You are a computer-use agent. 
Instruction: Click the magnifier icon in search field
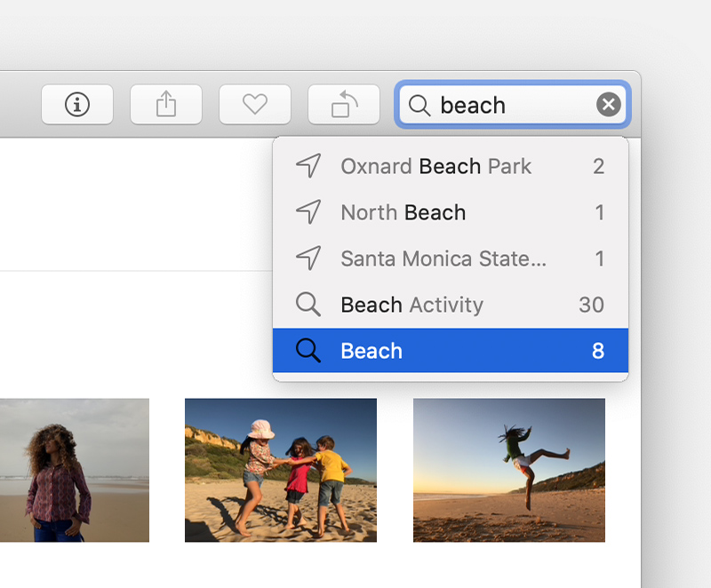[419, 106]
